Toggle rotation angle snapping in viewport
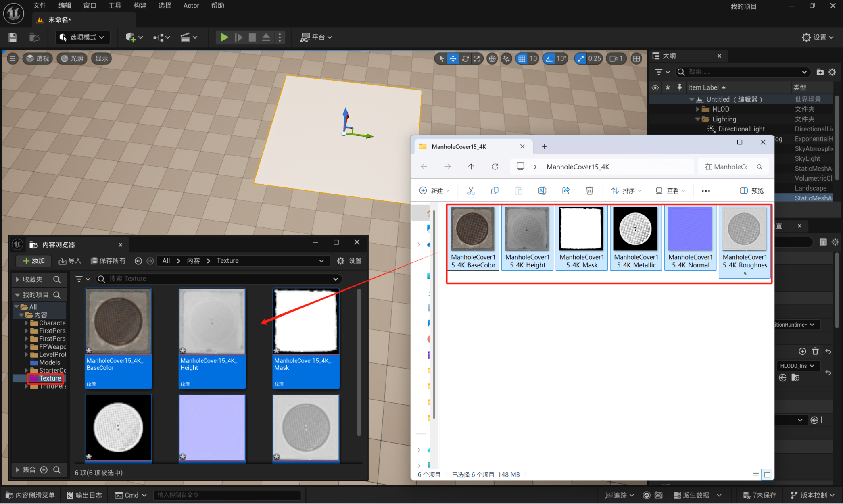 (x=549, y=59)
